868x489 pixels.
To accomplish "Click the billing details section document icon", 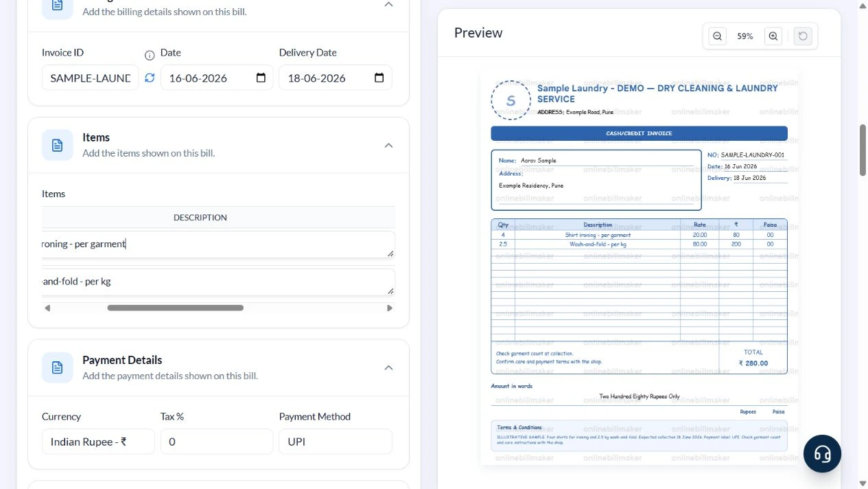I will [57, 5].
